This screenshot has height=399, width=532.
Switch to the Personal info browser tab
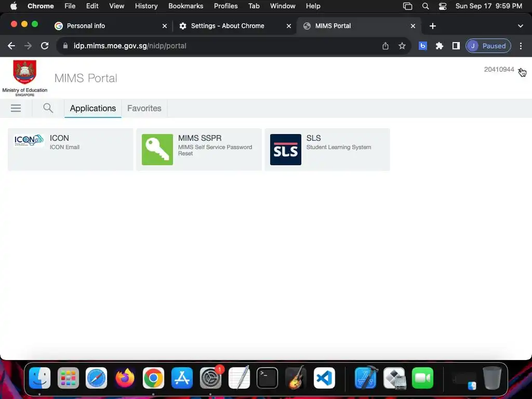(111, 26)
